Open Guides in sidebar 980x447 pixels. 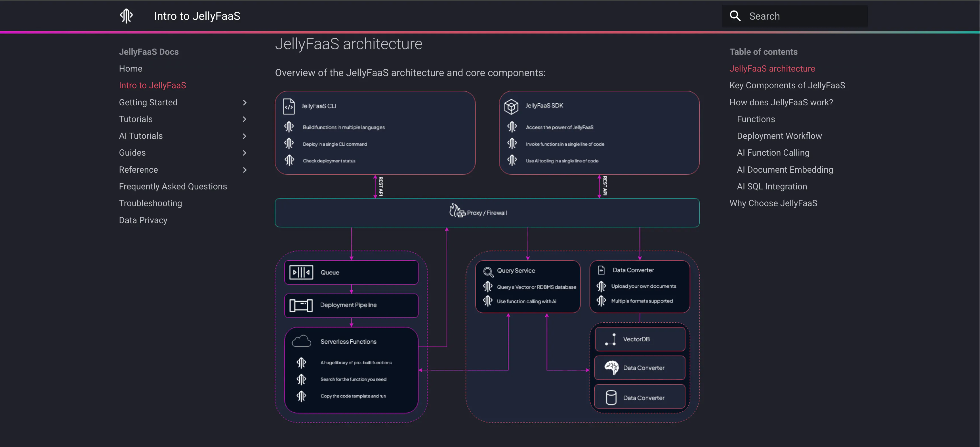[x=133, y=153]
